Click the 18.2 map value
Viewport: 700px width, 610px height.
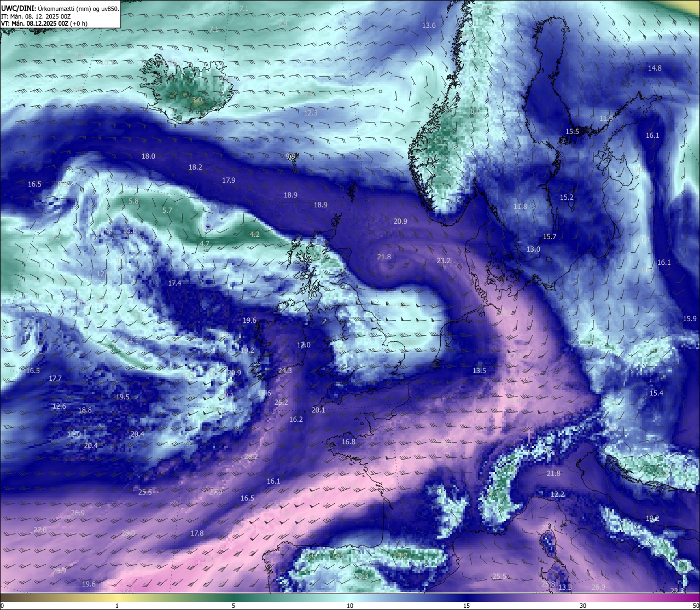[195, 167]
